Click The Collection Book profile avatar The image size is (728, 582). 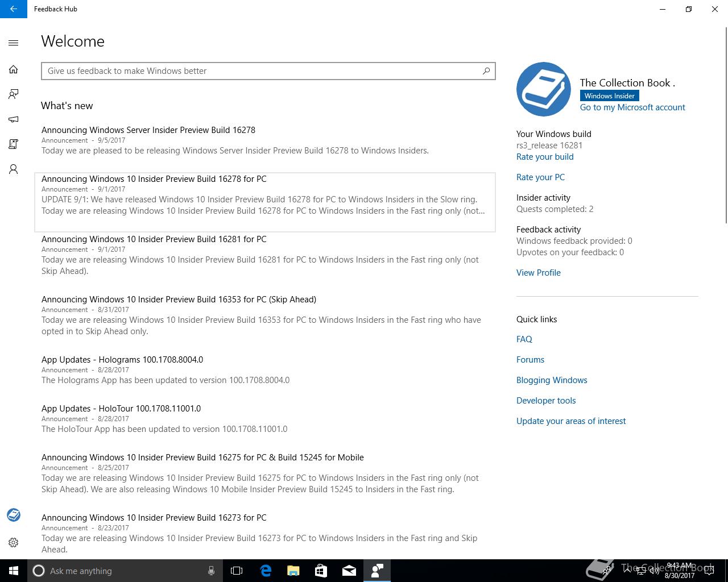(x=544, y=89)
